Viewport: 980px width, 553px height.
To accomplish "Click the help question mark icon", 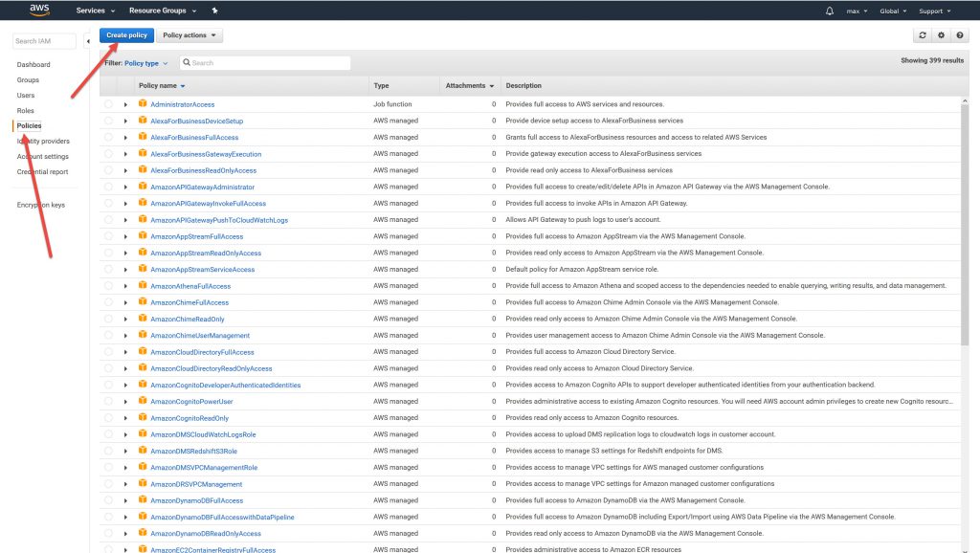I will point(960,35).
